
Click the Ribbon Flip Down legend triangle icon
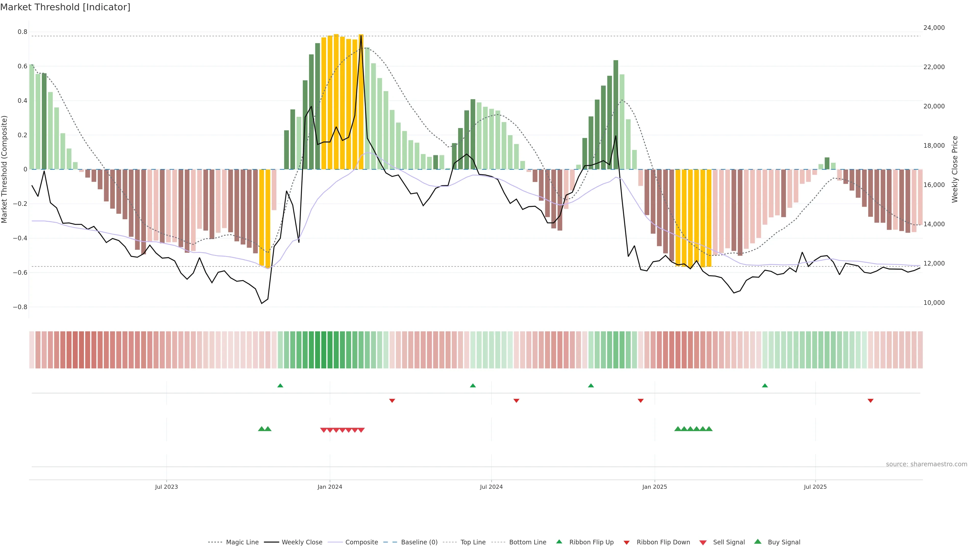click(x=627, y=543)
